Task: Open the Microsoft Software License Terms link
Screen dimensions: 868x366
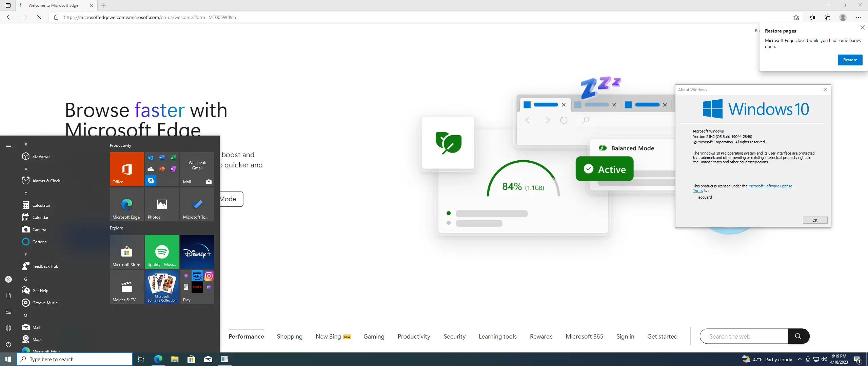Action: [x=770, y=186]
